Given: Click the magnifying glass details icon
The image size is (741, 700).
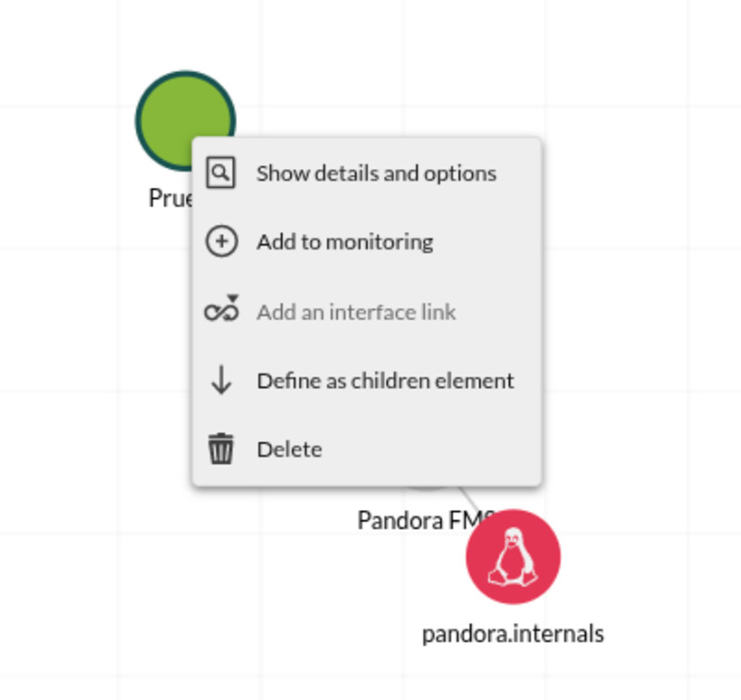Looking at the screenshot, I should click(221, 172).
